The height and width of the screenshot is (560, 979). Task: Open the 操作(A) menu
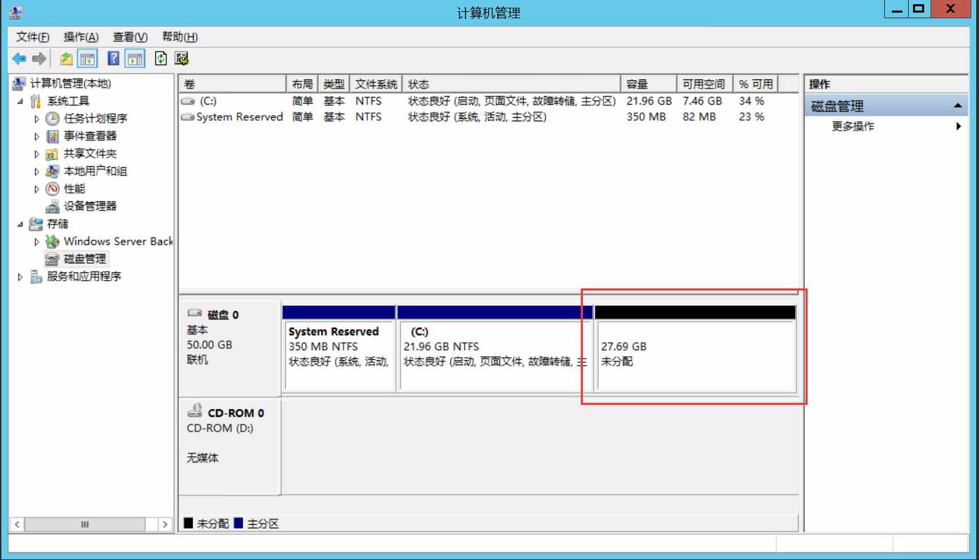coord(81,37)
